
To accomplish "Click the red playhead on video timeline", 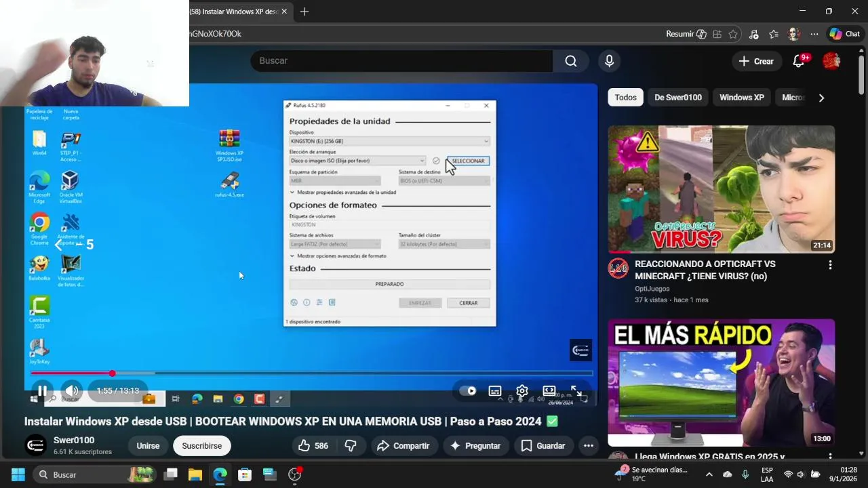I will pyautogui.click(x=113, y=373).
